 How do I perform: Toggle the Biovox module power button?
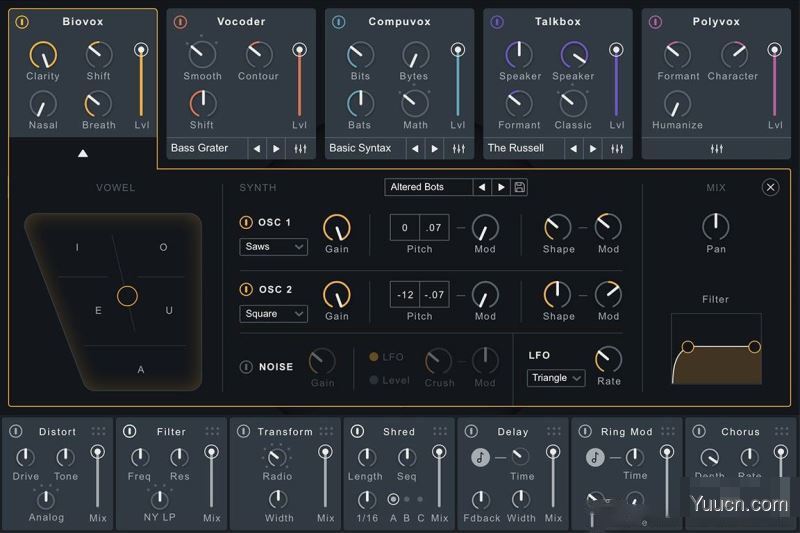coord(22,22)
